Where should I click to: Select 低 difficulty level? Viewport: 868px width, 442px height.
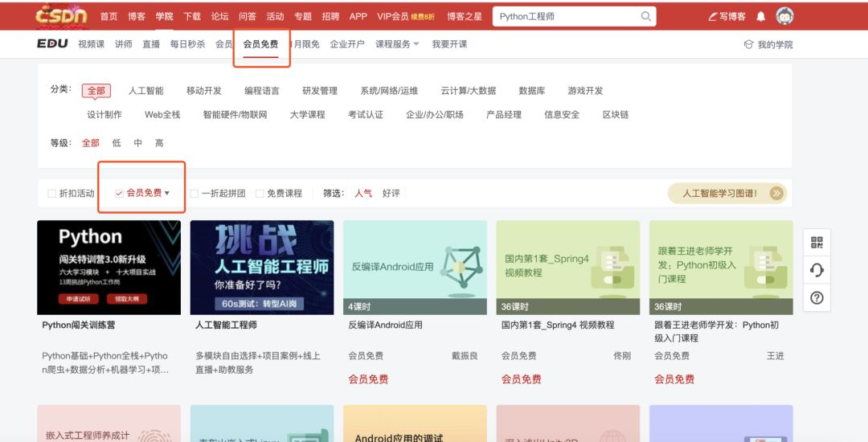(x=117, y=143)
